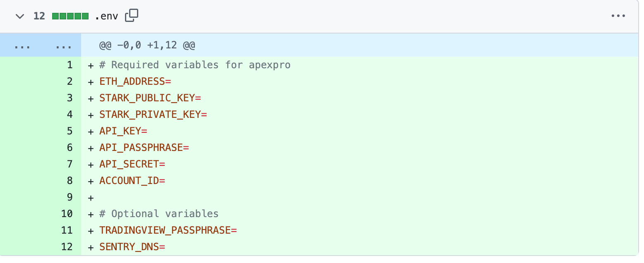This screenshot has width=644, height=263.
Task: Click the green diffstat squares
Action: point(70,17)
